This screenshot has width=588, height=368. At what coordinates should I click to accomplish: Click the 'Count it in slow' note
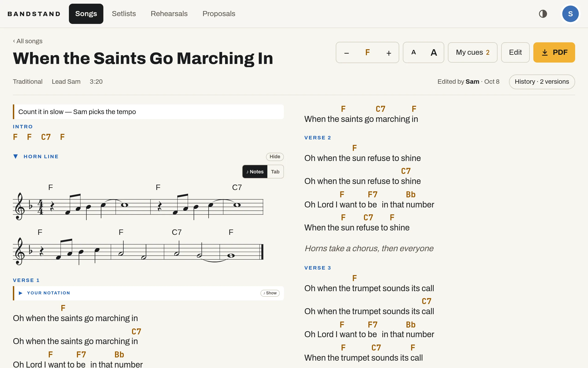148,112
